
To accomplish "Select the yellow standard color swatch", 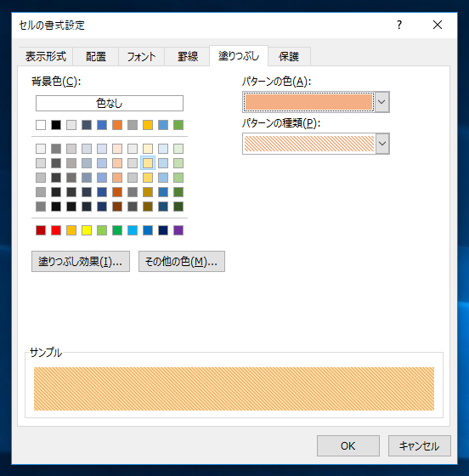I will click(87, 230).
